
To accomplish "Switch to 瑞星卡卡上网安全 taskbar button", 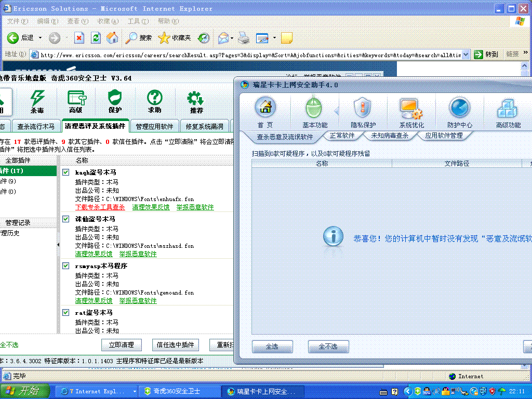I will pos(262,391).
